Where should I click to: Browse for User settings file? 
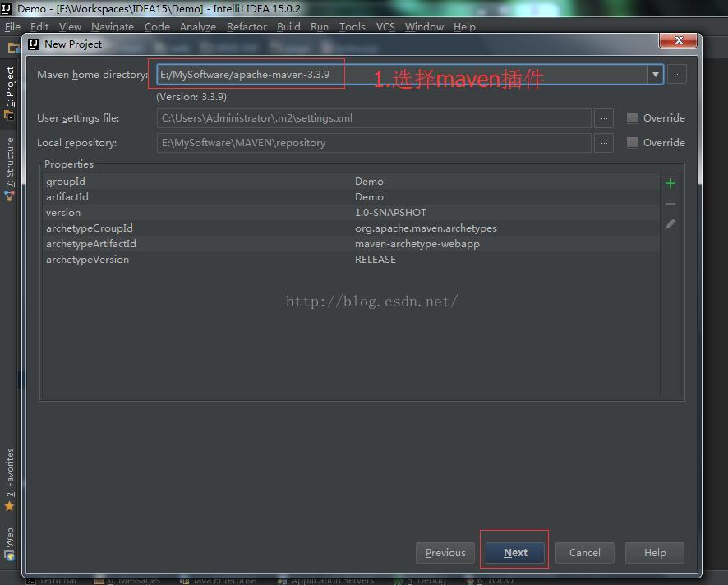(x=604, y=118)
